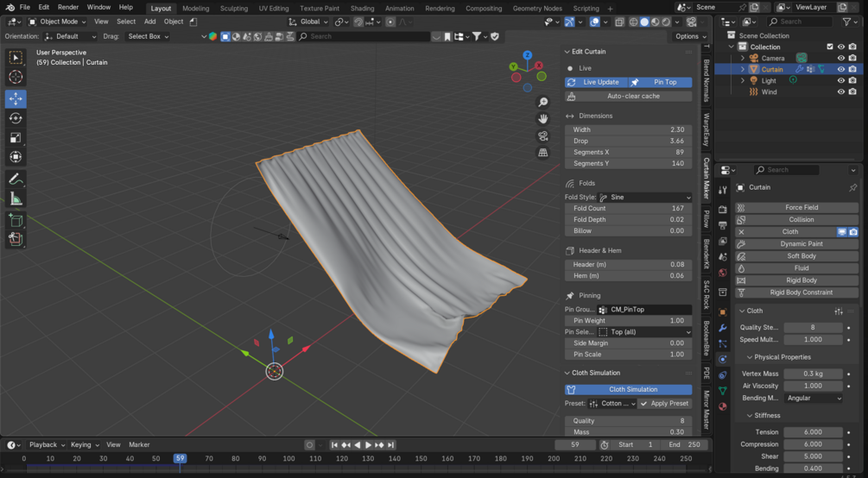868x478 pixels.
Task: Select the Rotate tool
Action: pyautogui.click(x=16, y=118)
